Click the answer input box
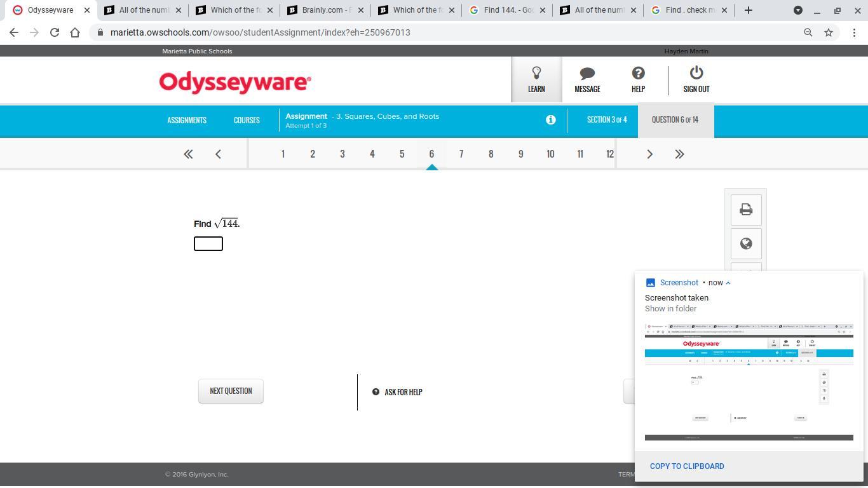The height and width of the screenshot is (488, 868). [208, 243]
